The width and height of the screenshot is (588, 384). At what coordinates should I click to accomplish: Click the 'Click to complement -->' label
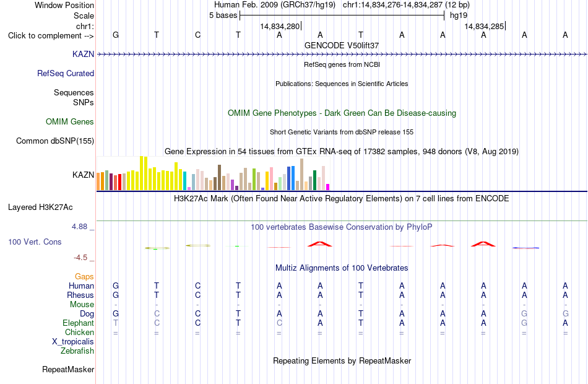click(x=51, y=36)
